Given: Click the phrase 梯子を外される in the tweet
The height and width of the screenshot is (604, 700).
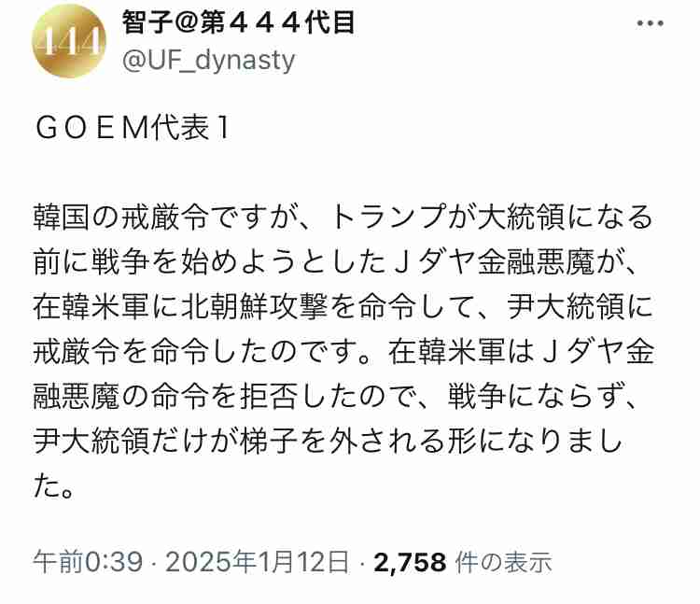Looking at the screenshot, I should [x=343, y=441].
